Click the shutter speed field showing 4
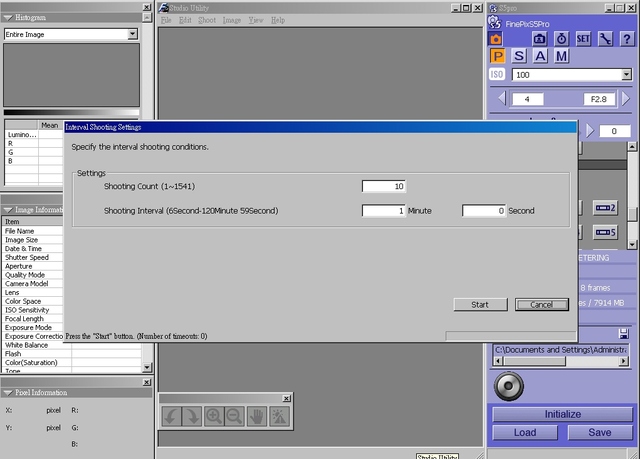Image resolution: width=640 pixels, height=459 pixels. [x=527, y=99]
